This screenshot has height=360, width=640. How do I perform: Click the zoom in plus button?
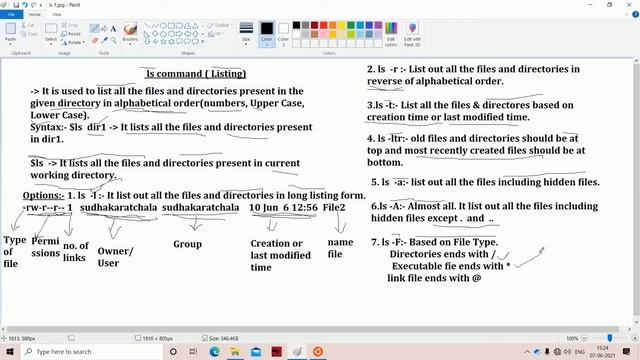click(x=634, y=338)
